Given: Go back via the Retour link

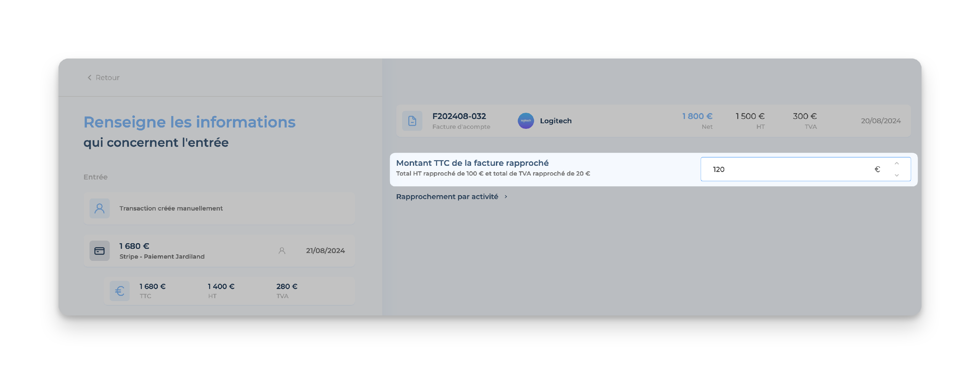Looking at the screenshot, I should pos(104,78).
